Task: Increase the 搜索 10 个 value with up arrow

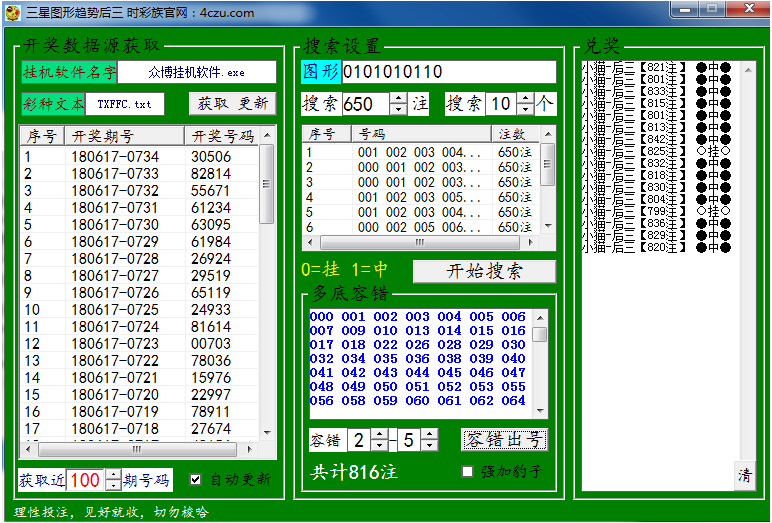Action: click(x=525, y=99)
